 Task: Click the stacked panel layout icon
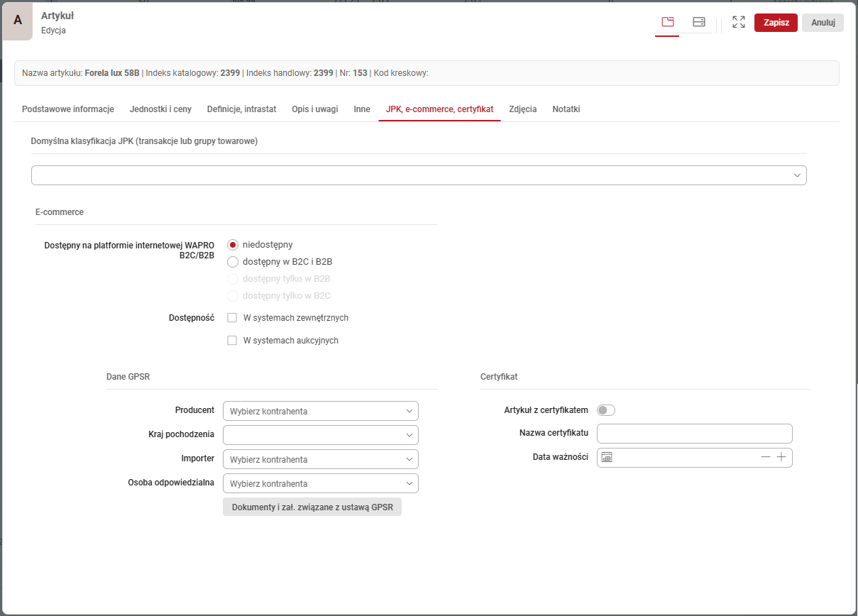tap(698, 22)
